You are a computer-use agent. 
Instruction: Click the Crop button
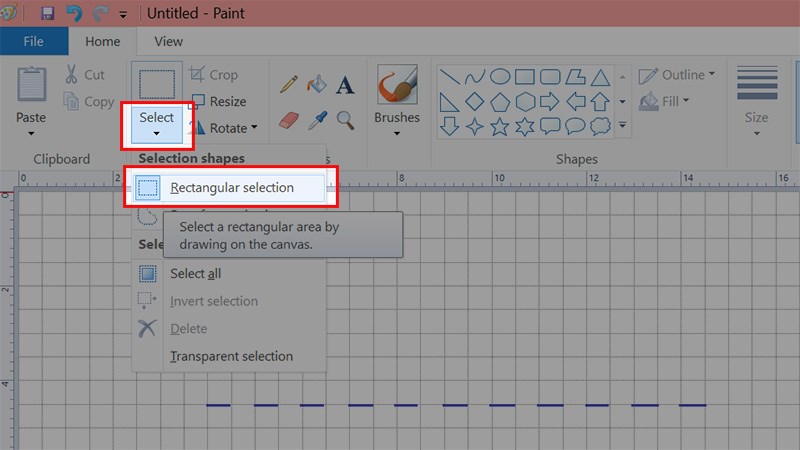point(214,74)
